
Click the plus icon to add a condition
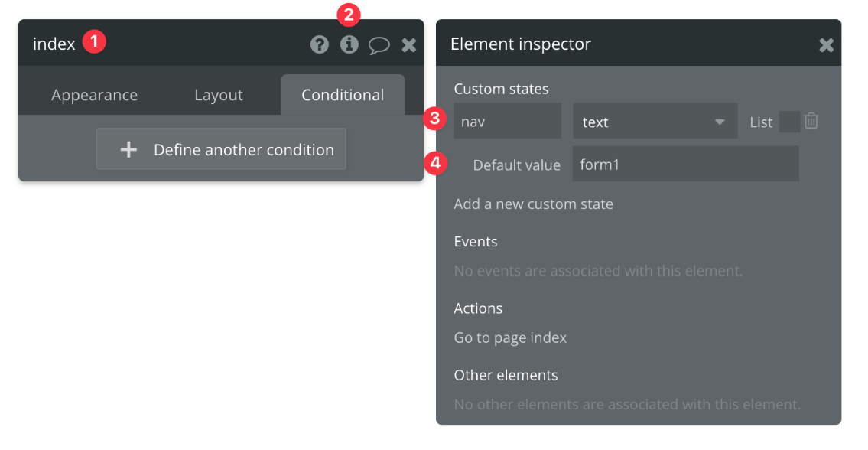(x=128, y=150)
